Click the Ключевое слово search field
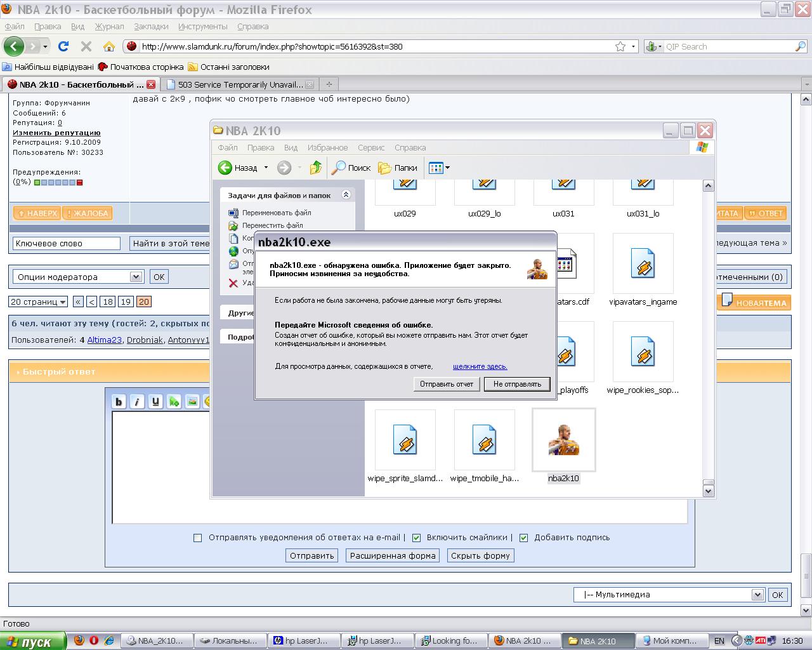Image resolution: width=812 pixels, height=650 pixels. 66,243
